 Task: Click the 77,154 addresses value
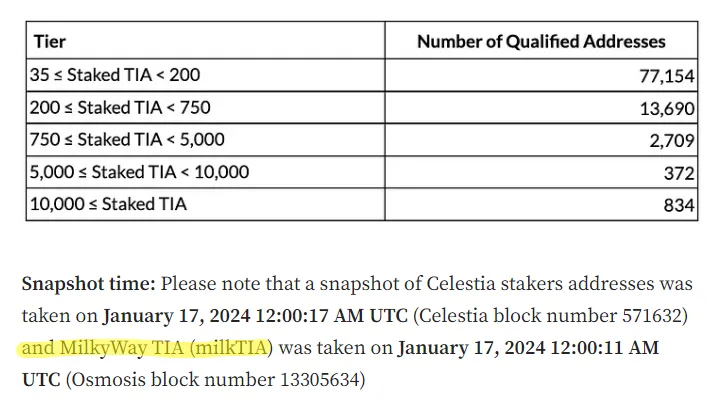(x=667, y=76)
